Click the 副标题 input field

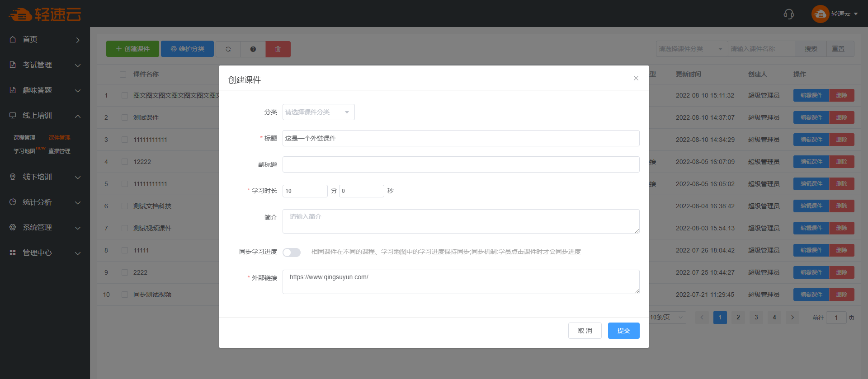pyautogui.click(x=461, y=164)
